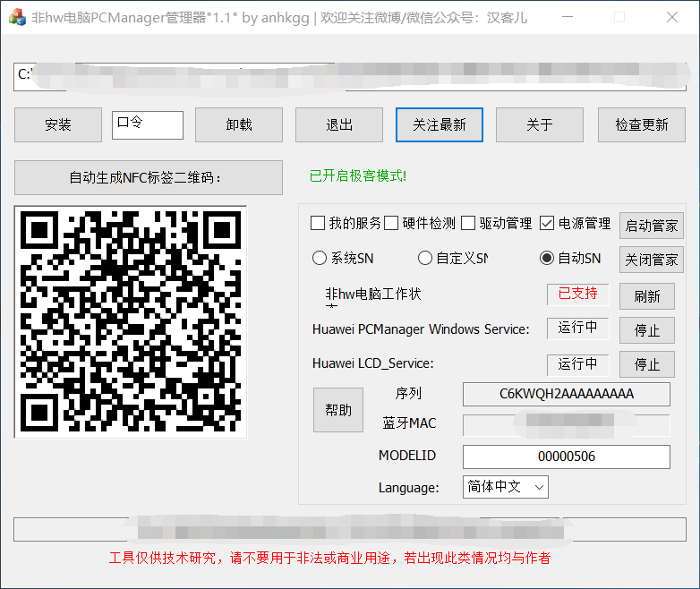Click the 检查更新 check update button
The height and width of the screenshot is (589, 700).
coord(642,124)
